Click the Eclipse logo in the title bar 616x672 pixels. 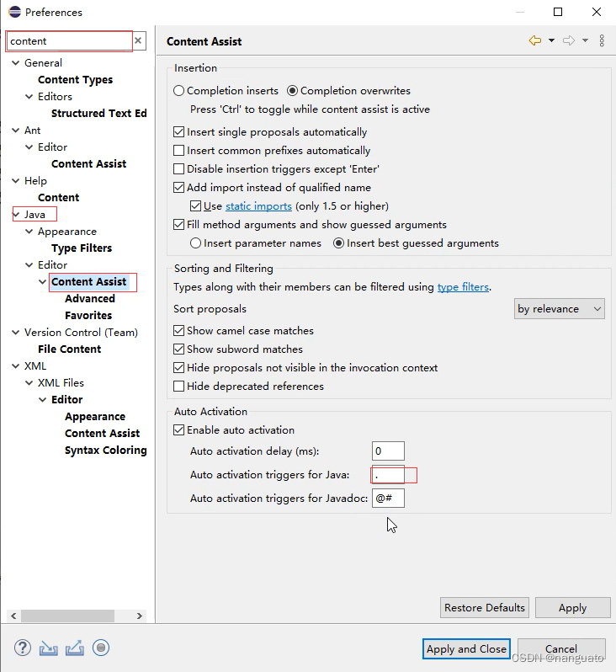pyautogui.click(x=14, y=12)
